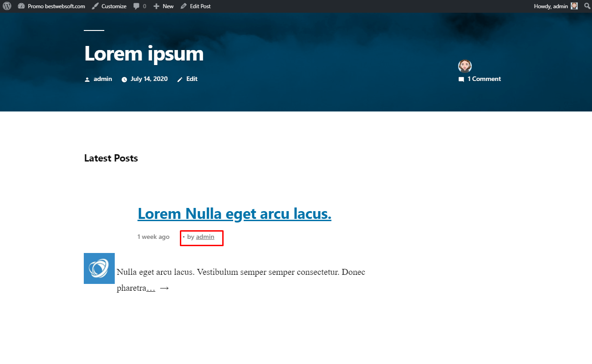Open the WordPress logo menu
This screenshot has width=592, height=364.
point(7,6)
